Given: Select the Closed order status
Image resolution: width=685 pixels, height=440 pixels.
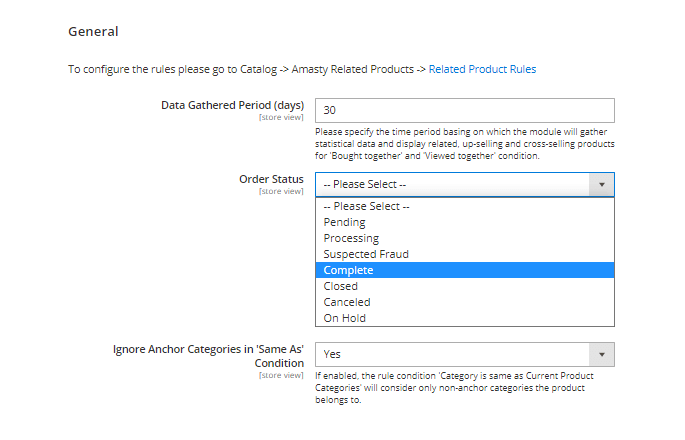Looking at the screenshot, I should 341,286.
